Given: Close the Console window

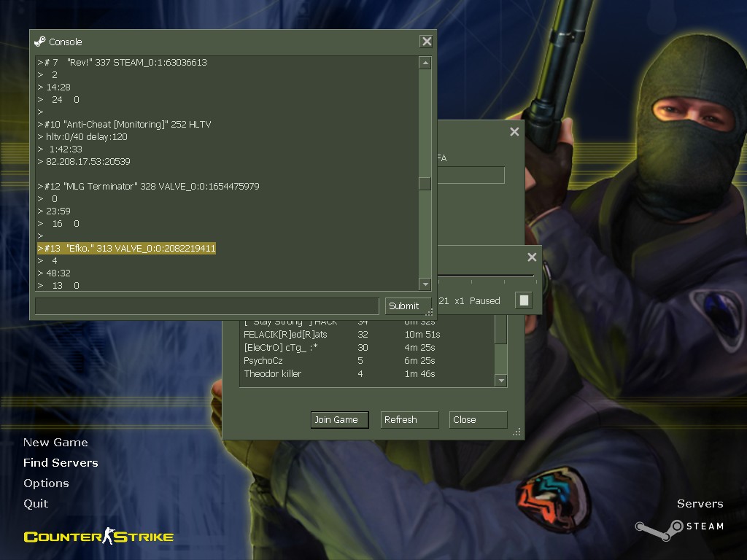Looking at the screenshot, I should pos(426,42).
